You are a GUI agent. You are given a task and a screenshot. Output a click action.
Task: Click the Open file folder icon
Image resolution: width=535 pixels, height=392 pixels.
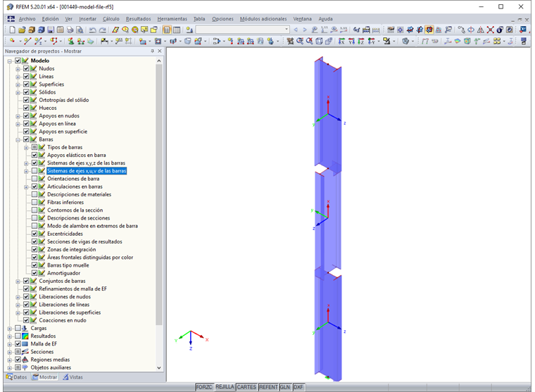[22, 30]
